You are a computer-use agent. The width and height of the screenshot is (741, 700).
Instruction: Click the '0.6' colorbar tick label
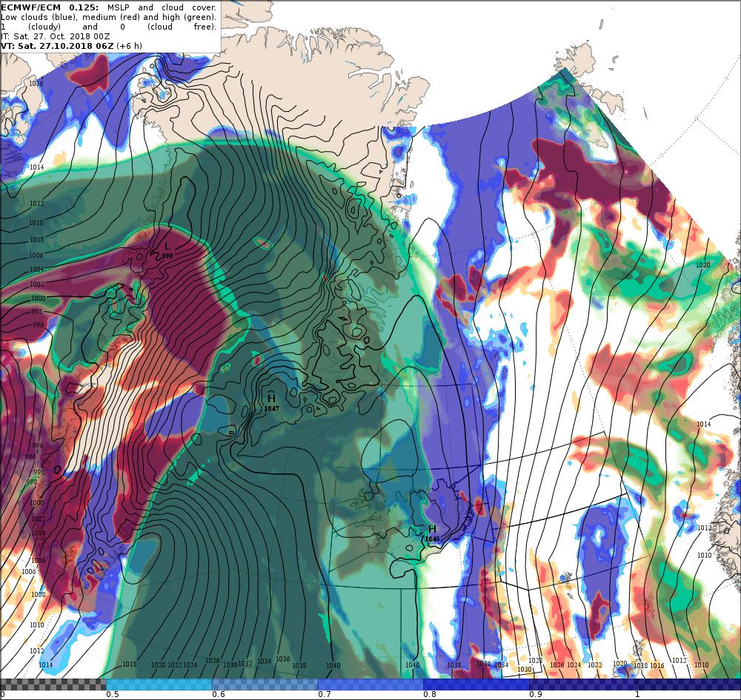click(x=219, y=694)
